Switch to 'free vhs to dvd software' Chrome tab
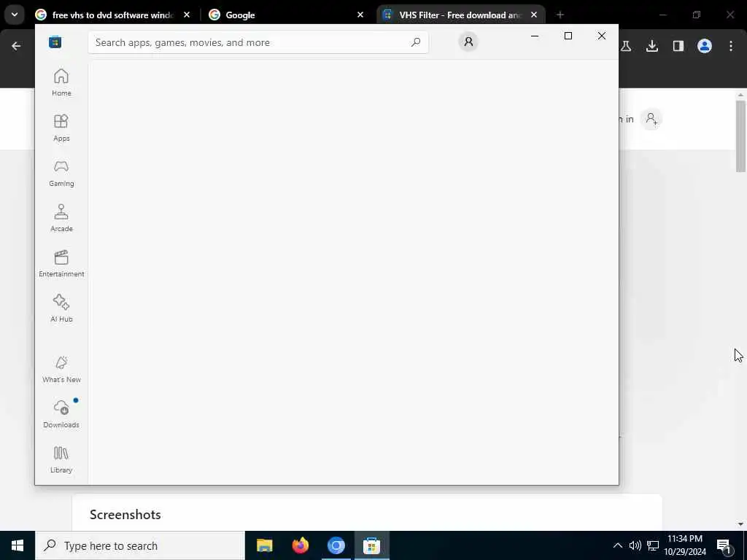The image size is (747, 560). point(113,15)
